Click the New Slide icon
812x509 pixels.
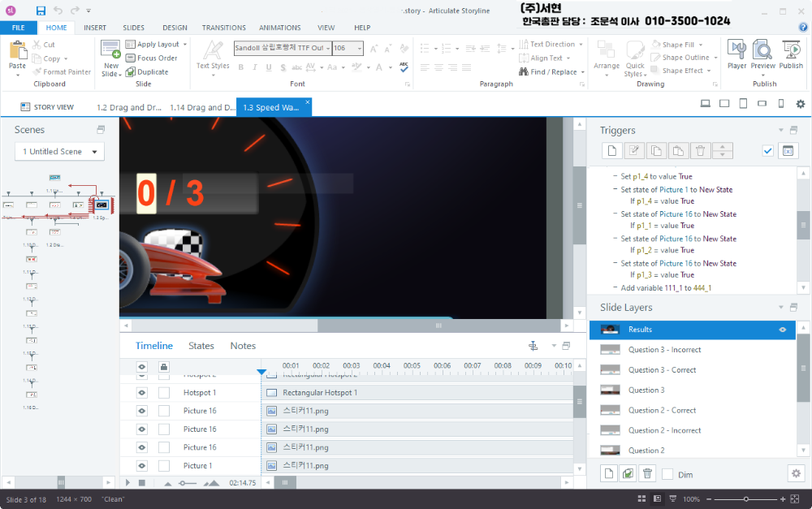tap(110, 50)
